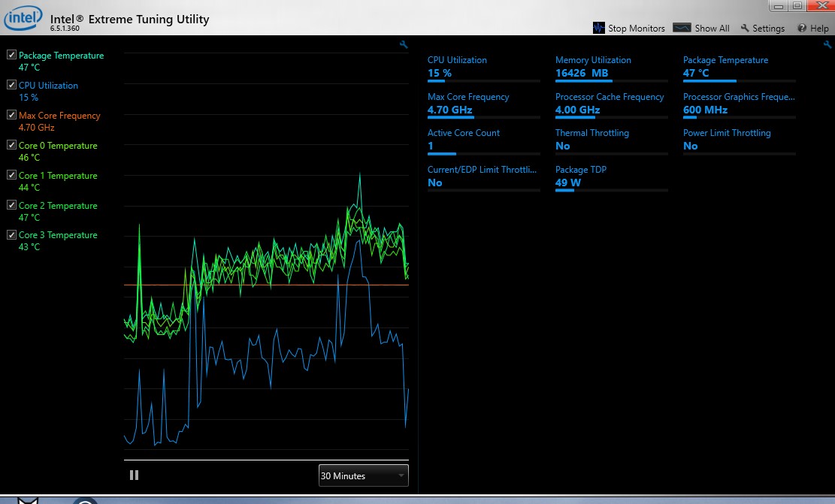
Task: Click the 46 °C reading under Core 0
Action: 29,158
